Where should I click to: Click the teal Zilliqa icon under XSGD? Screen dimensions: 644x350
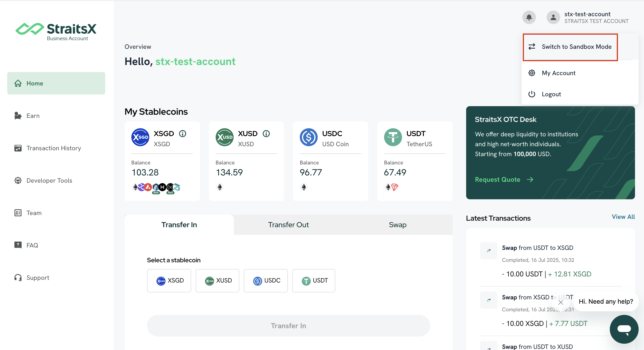pos(177,187)
